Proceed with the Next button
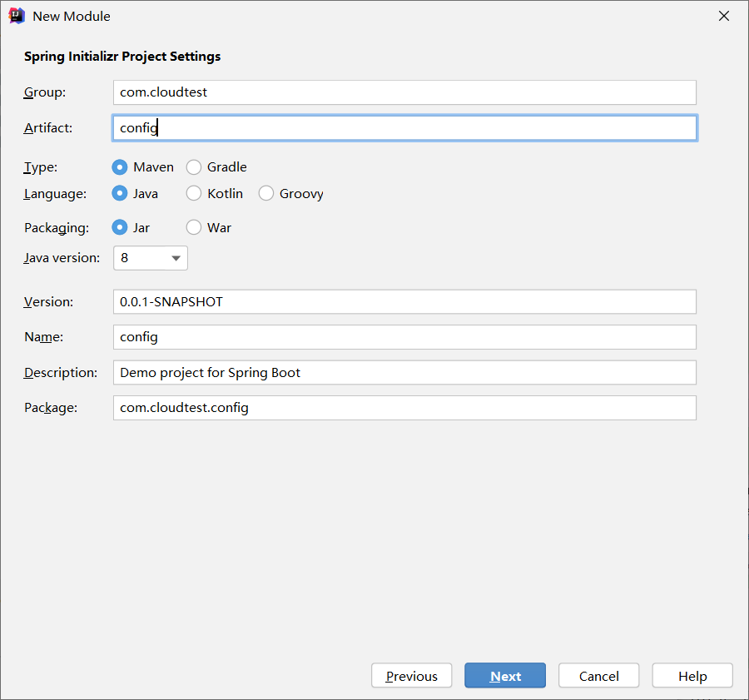 505,676
